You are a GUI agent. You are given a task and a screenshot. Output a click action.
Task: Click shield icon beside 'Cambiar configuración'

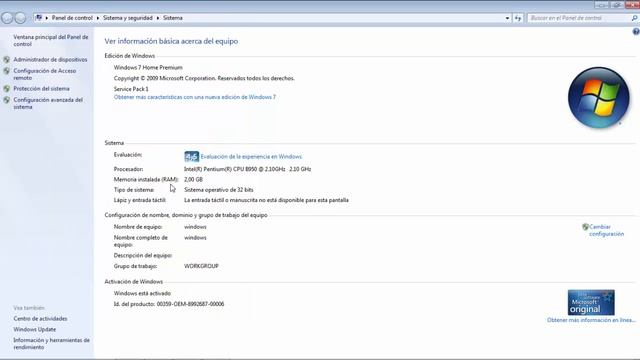(x=585, y=227)
